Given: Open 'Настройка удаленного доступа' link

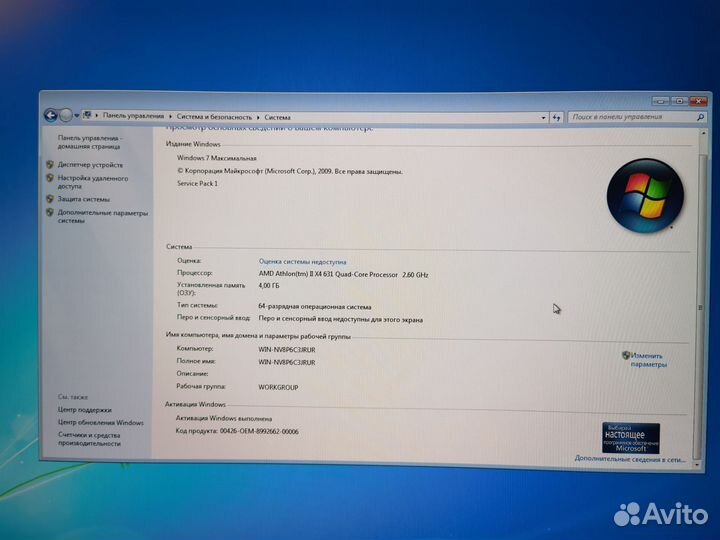Looking at the screenshot, I should click(93, 182).
